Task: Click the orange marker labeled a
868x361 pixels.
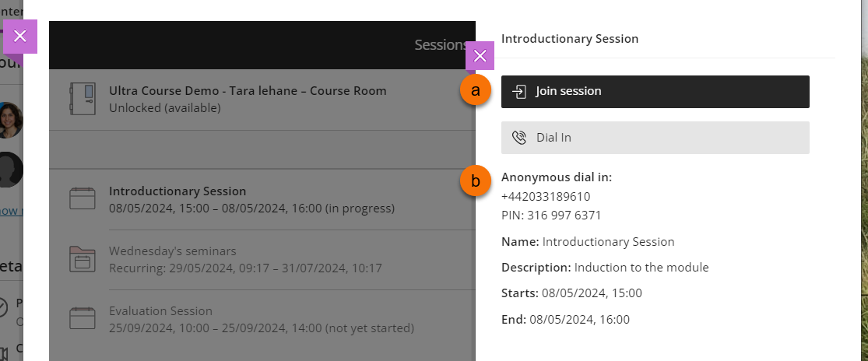Action: pyautogui.click(x=475, y=91)
